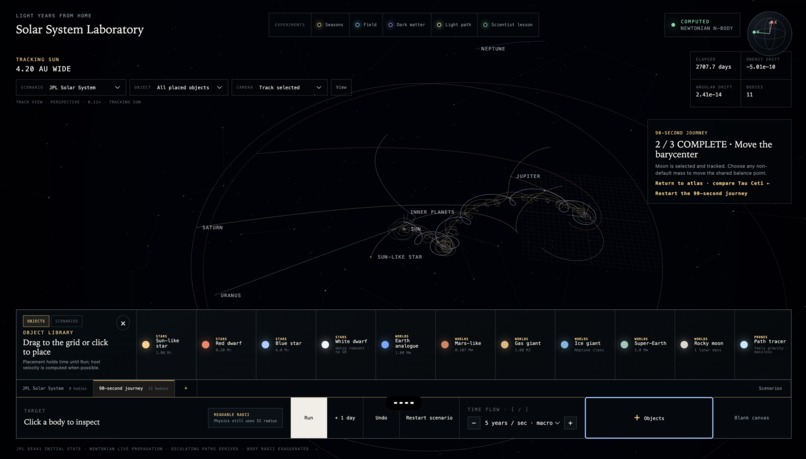Click the + Objects button
Viewport: 806px width, 459px height.
click(649, 418)
